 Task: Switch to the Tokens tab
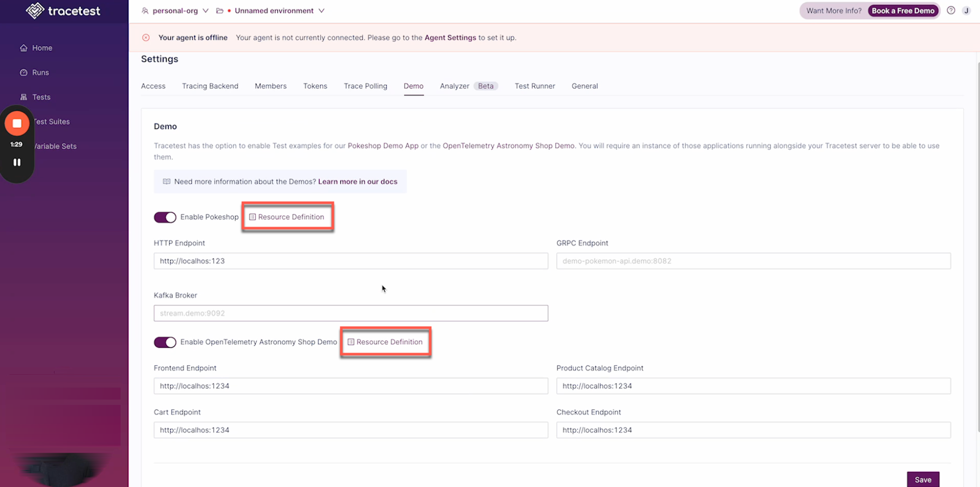click(315, 86)
